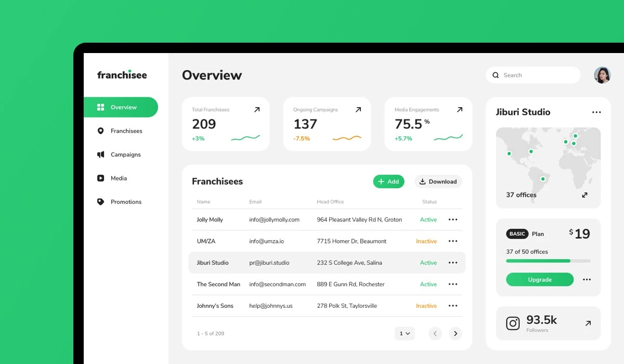Image resolution: width=624 pixels, height=364 pixels.
Task: Expand the offices map
Action: [x=584, y=195]
